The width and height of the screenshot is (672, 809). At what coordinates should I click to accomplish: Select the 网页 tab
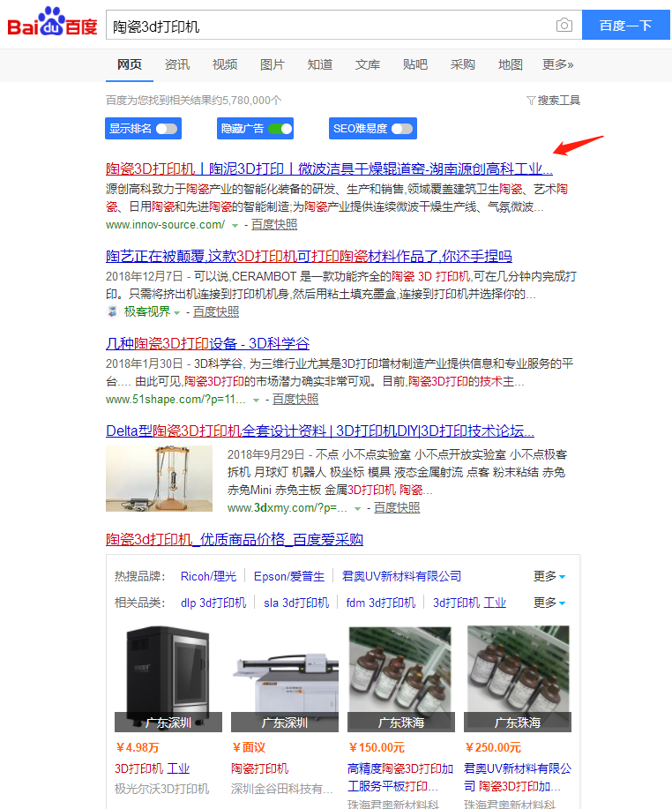(130, 64)
